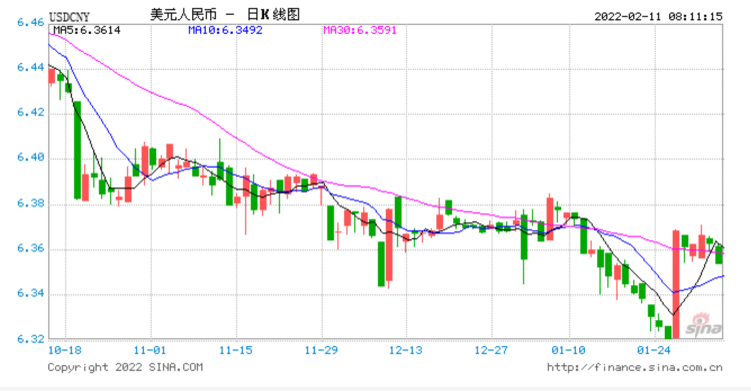
Task: Click the 10-18 date axis label
Action: tap(65, 350)
